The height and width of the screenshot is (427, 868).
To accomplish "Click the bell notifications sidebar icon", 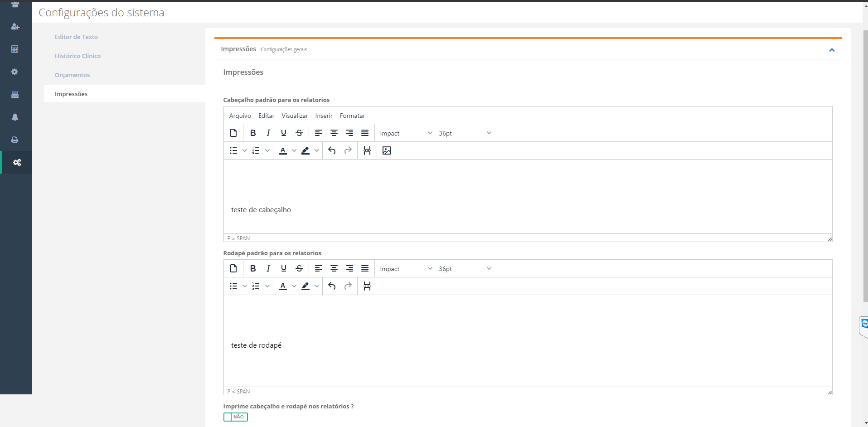I will point(15,117).
